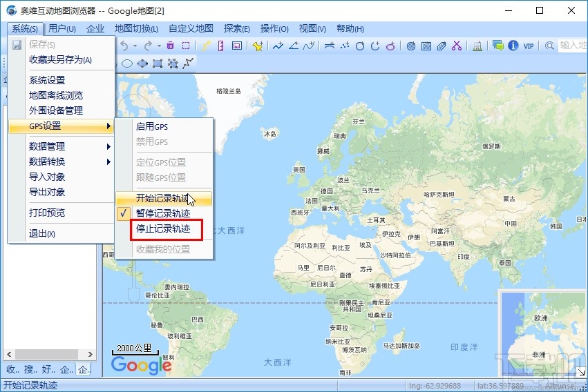Open the 探索(E) menu
588x392 pixels.
(236, 29)
